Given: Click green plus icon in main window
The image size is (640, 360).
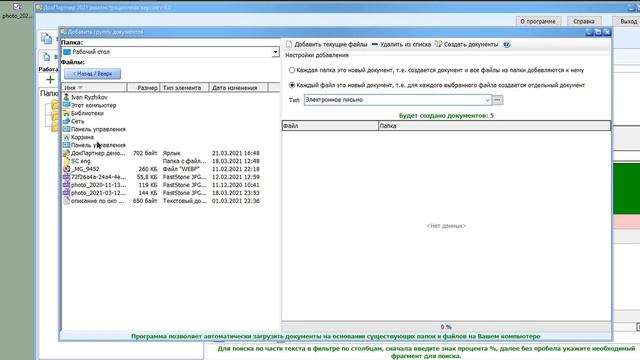Looking at the screenshot, I should coord(50,79).
